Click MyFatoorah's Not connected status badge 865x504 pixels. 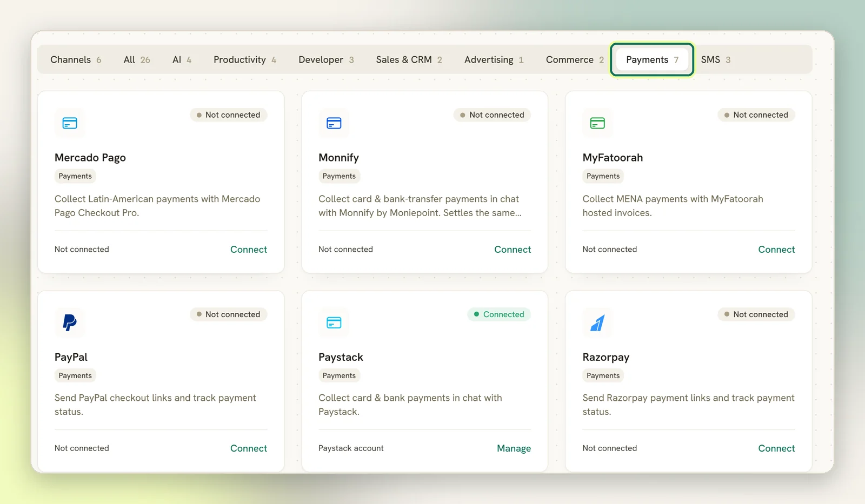[x=756, y=115]
